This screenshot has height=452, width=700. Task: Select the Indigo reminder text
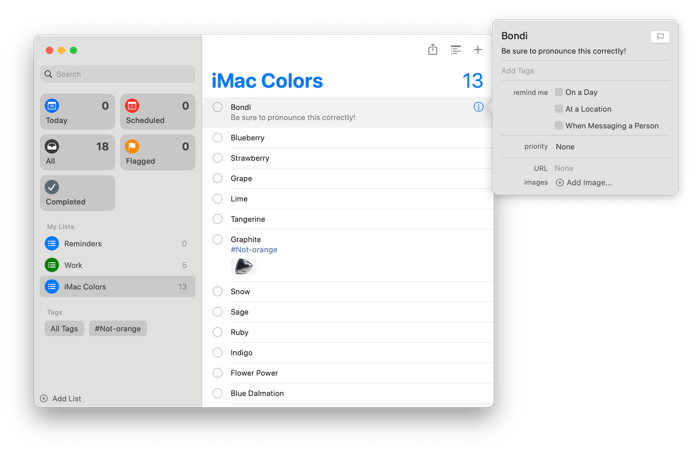[x=242, y=352]
